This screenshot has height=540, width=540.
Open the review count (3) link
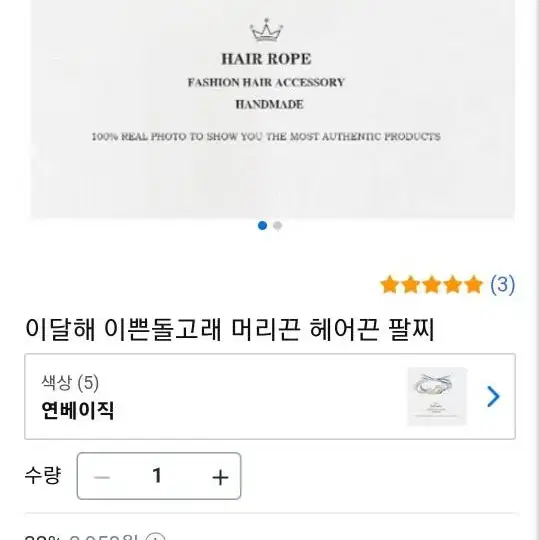pos(502,285)
